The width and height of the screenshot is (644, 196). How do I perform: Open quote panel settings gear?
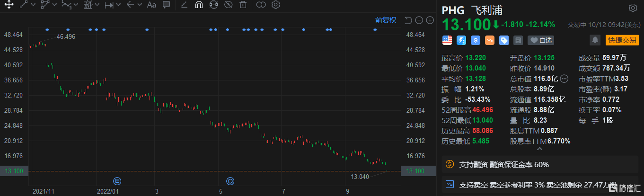(x=633, y=8)
